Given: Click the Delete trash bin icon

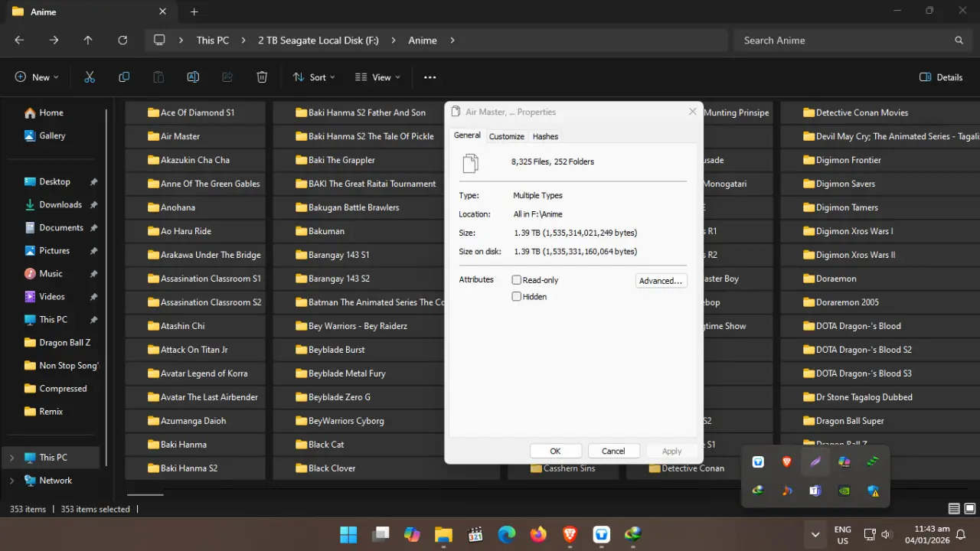Looking at the screenshot, I should click(x=262, y=77).
